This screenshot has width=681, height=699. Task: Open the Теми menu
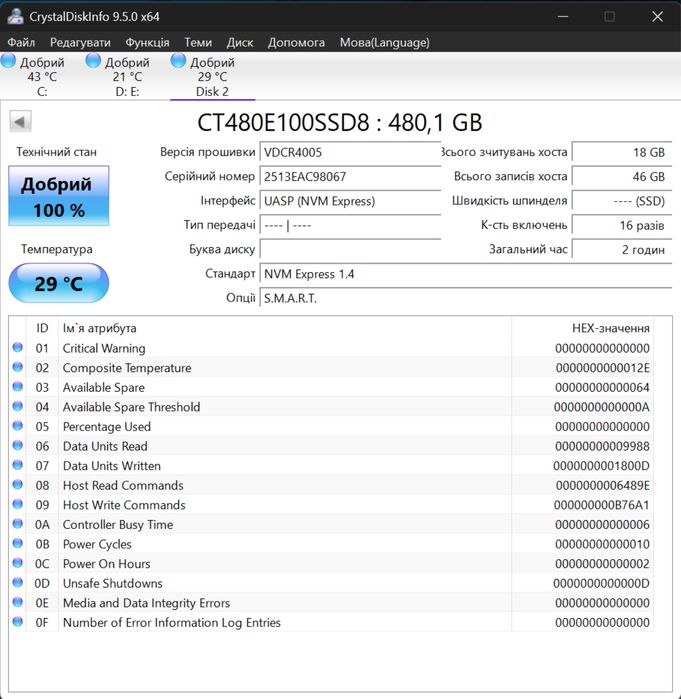[x=198, y=42]
